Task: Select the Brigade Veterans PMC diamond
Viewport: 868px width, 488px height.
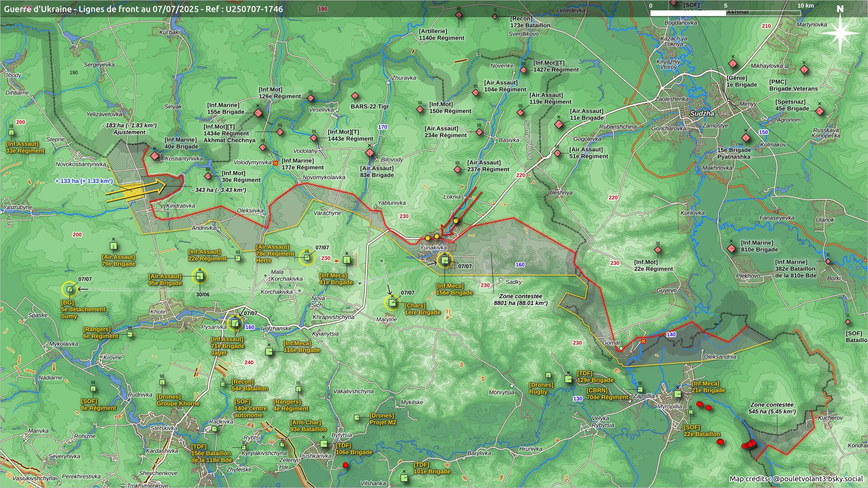Action: pyautogui.click(x=804, y=70)
